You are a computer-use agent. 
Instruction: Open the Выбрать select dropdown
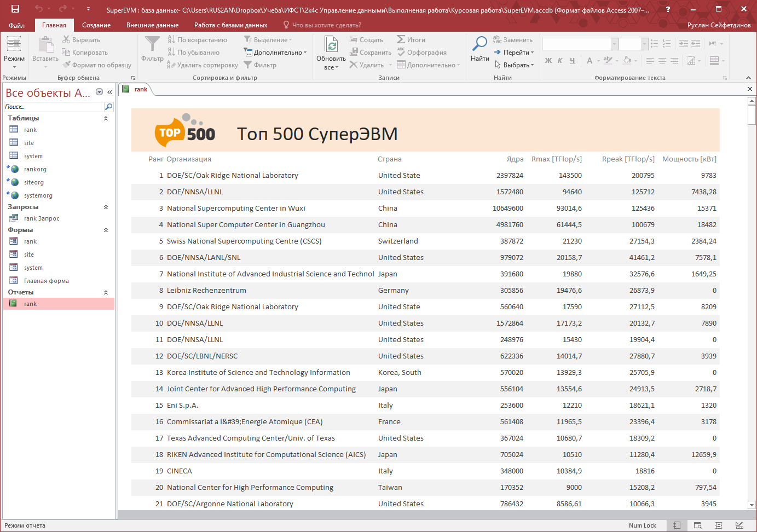[x=513, y=65]
